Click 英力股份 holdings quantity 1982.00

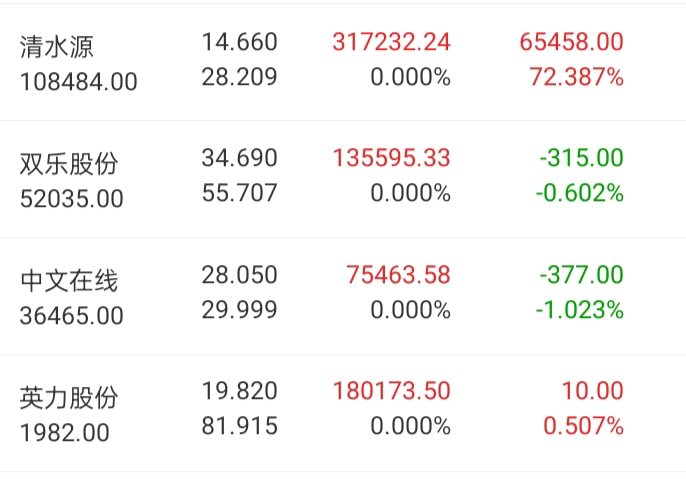pyautogui.click(x=65, y=433)
